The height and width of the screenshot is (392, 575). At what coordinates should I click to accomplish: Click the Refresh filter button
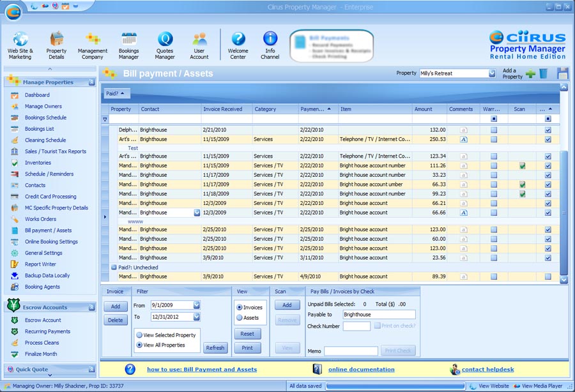[x=215, y=348]
